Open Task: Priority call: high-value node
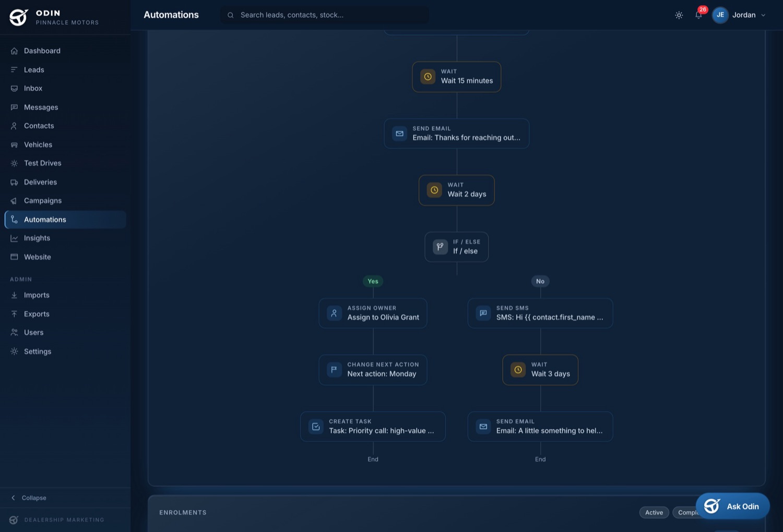783x532 pixels. pos(373,427)
